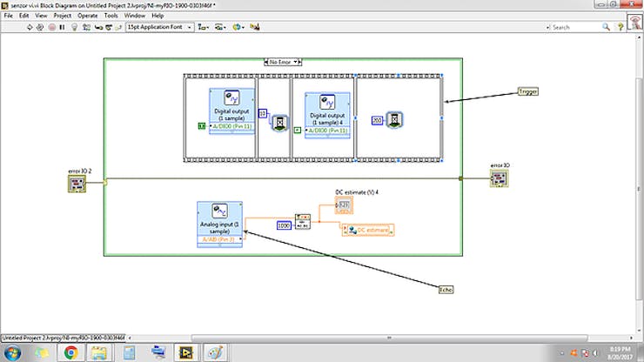This screenshot has width=644, height=362.
Task: Open the channel selector on Digital output 4
Action: pyautogui.click(x=328, y=131)
